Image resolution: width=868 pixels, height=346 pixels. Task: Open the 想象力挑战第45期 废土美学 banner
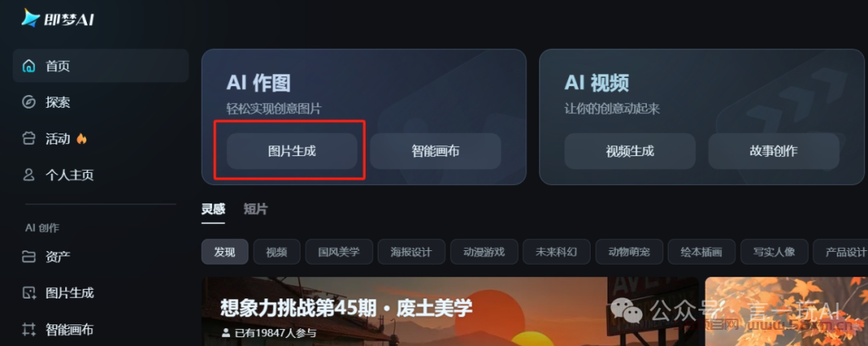(x=450, y=311)
